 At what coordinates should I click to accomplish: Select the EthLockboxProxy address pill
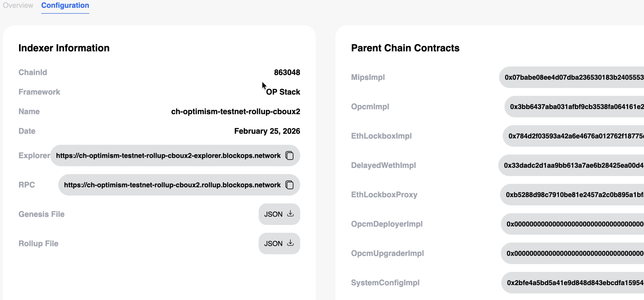point(574,195)
